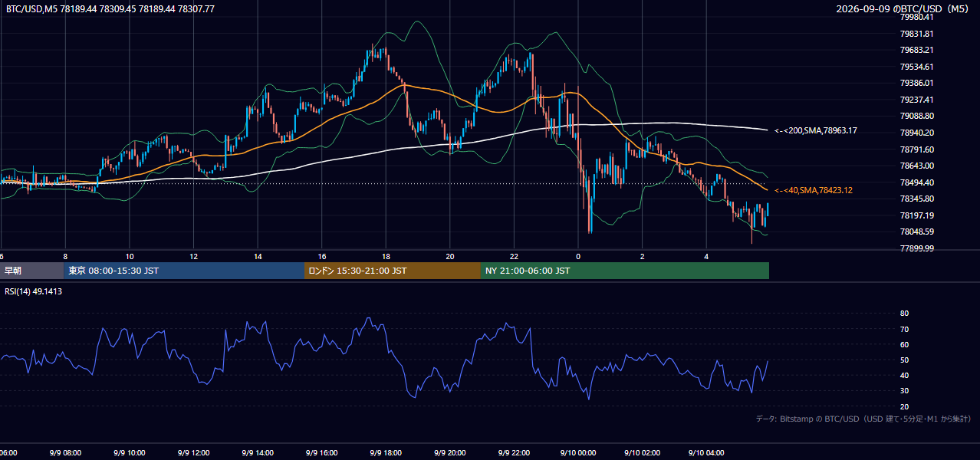
Task: Click price axis value 78345.80
Action: [916, 199]
